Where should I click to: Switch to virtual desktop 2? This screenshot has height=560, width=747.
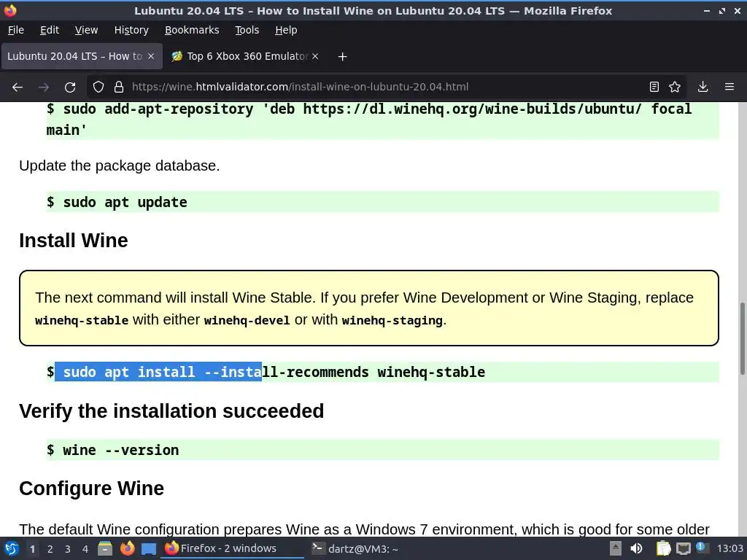(x=50, y=549)
